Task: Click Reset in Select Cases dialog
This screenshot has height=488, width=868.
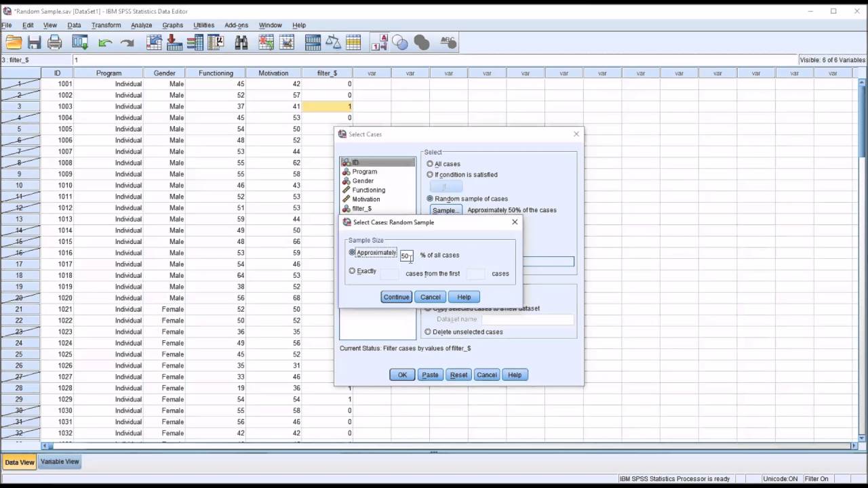Action: [458, 375]
